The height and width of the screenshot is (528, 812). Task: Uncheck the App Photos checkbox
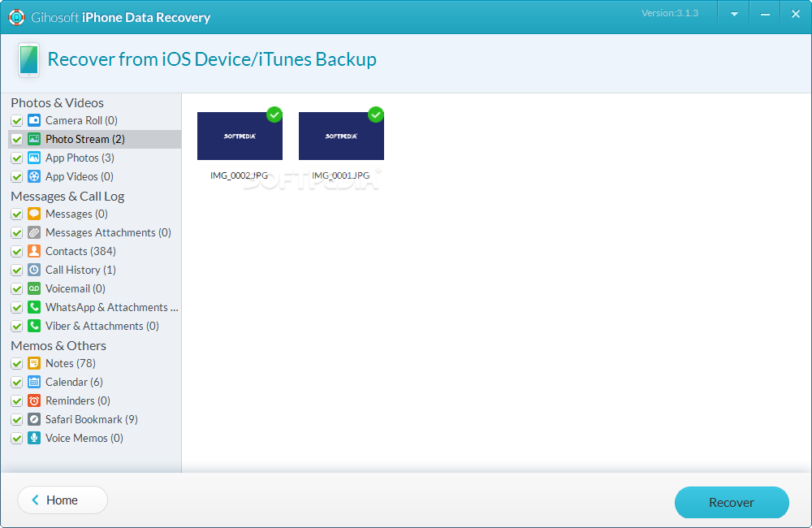point(16,158)
